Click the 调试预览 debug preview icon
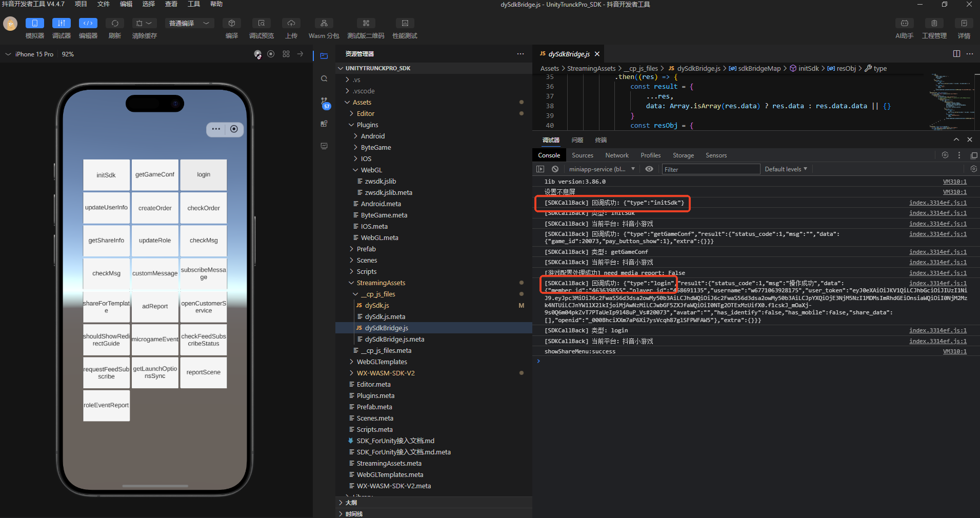The height and width of the screenshot is (518, 980). pyautogui.click(x=261, y=24)
